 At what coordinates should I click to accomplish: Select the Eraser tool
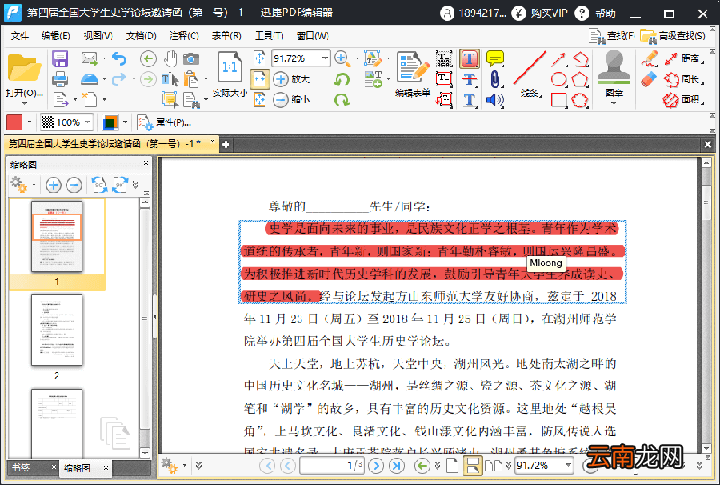tap(649, 79)
